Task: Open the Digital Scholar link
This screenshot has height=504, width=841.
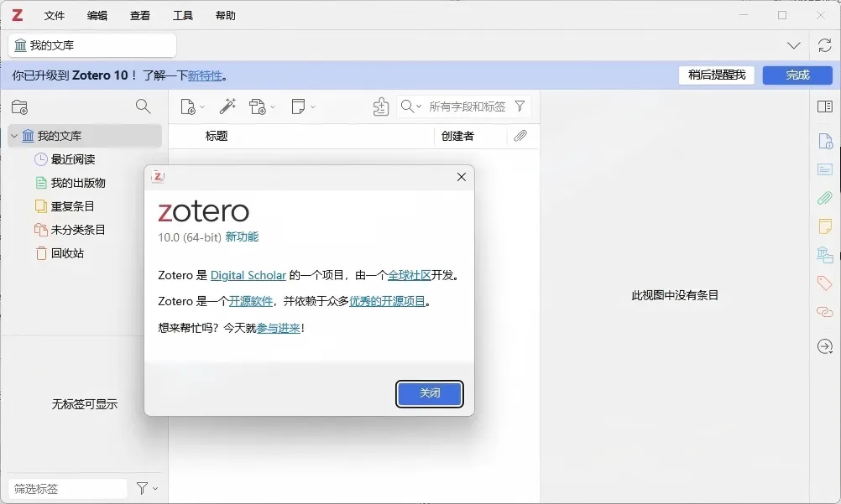Action: click(248, 275)
